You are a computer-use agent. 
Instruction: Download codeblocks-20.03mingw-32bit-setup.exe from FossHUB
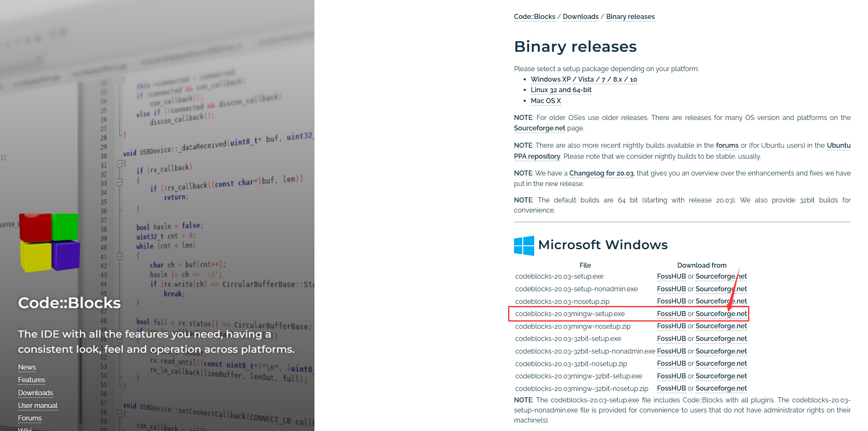pyautogui.click(x=671, y=376)
